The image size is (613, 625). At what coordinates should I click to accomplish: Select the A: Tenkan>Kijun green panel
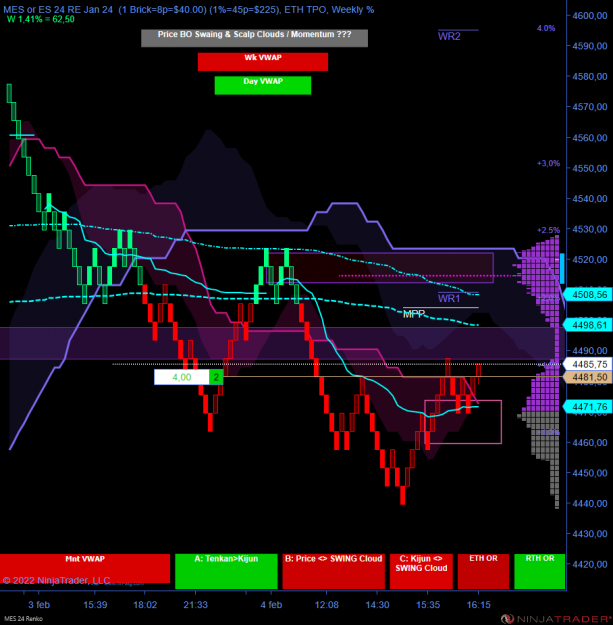(x=226, y=571)
